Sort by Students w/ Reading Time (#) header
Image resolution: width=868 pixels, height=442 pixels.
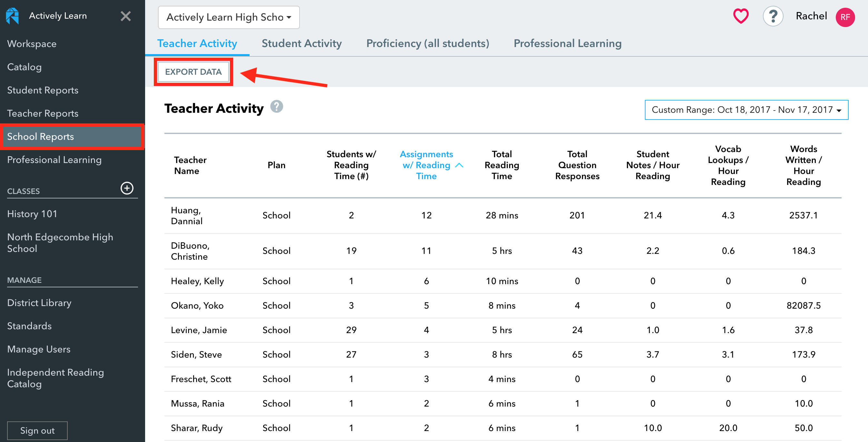click(x=351, y=165)
